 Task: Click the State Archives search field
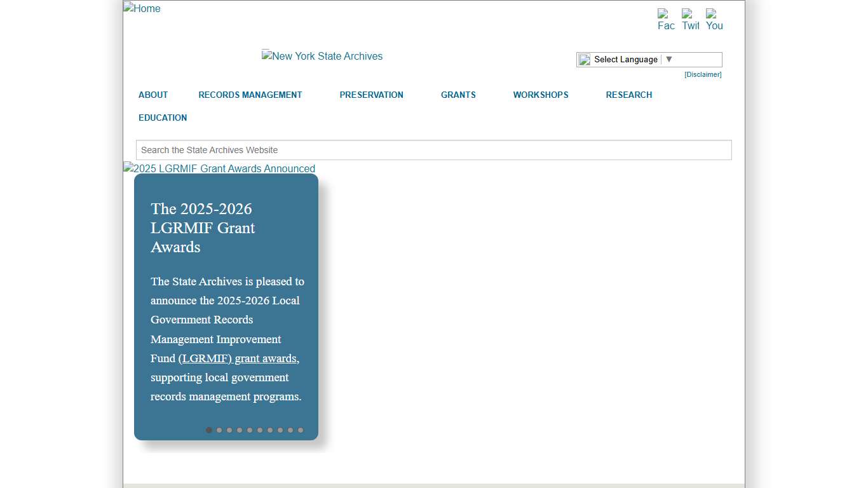point(434,150)
